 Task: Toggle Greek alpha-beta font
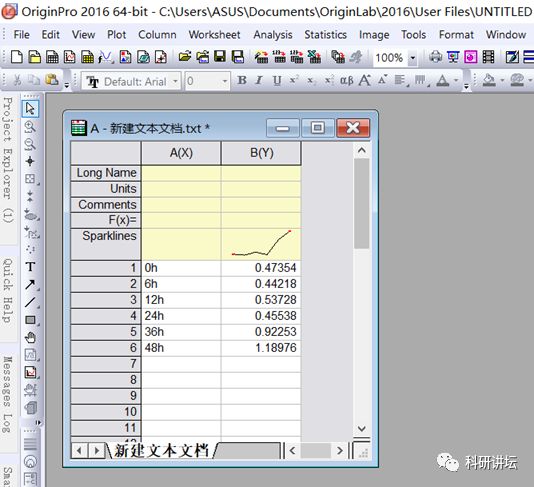coord(347,80)
